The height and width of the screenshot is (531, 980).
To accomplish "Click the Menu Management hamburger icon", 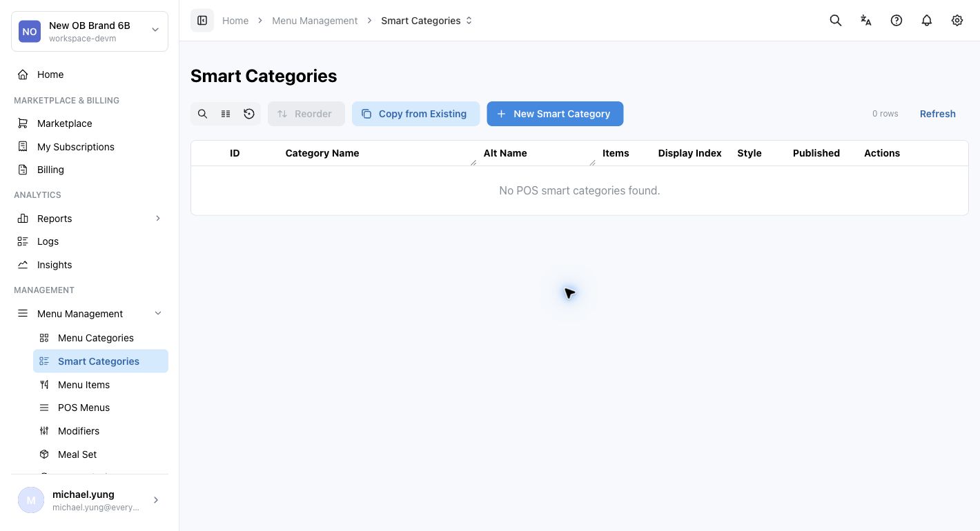I will point(23,314).
